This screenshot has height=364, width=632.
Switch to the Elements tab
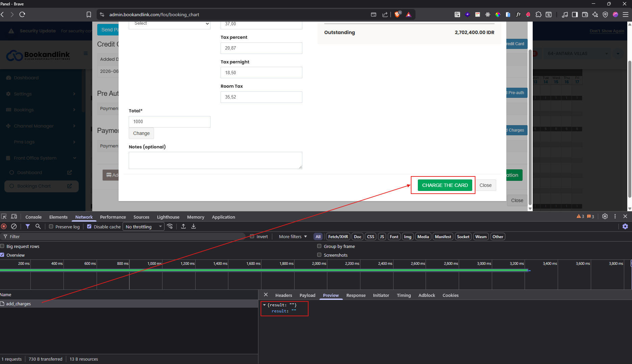pos(58,217)
